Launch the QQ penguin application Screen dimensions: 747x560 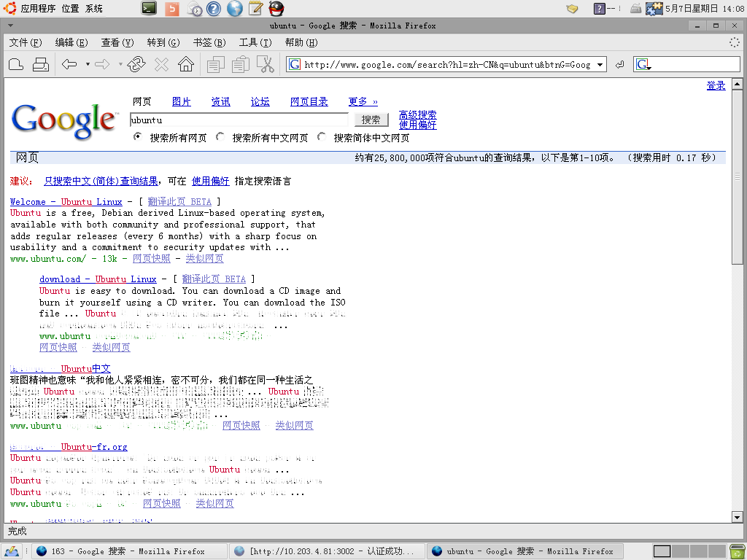[x=276, y=9]
